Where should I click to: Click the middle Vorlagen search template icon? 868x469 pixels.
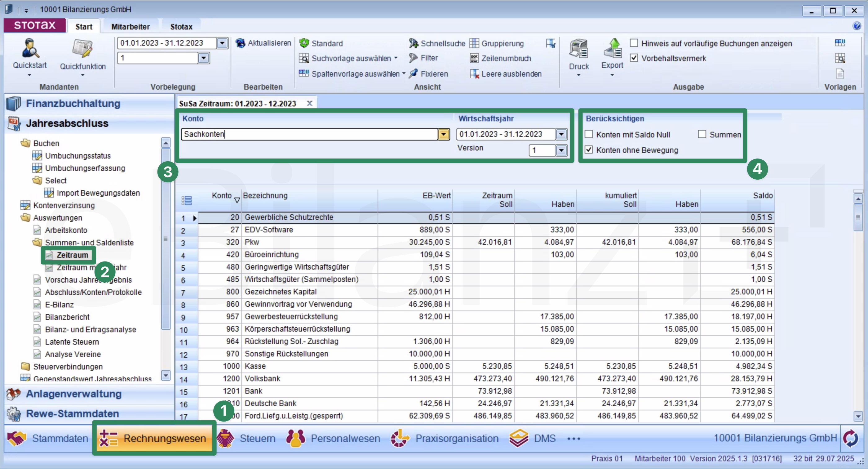[840, 58]
